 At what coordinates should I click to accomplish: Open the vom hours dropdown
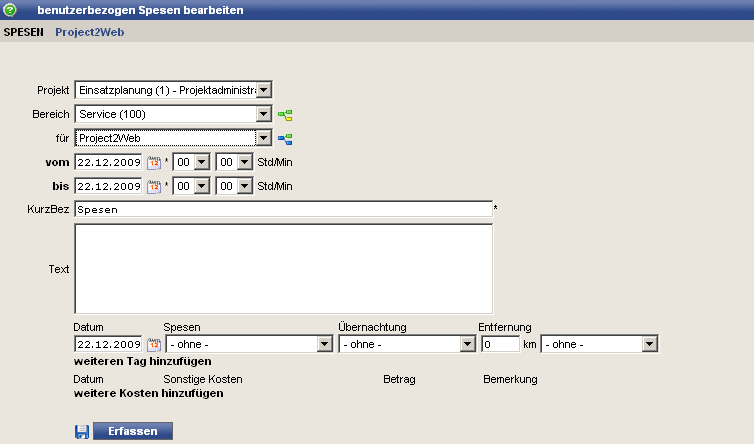(x=200, y=162)
